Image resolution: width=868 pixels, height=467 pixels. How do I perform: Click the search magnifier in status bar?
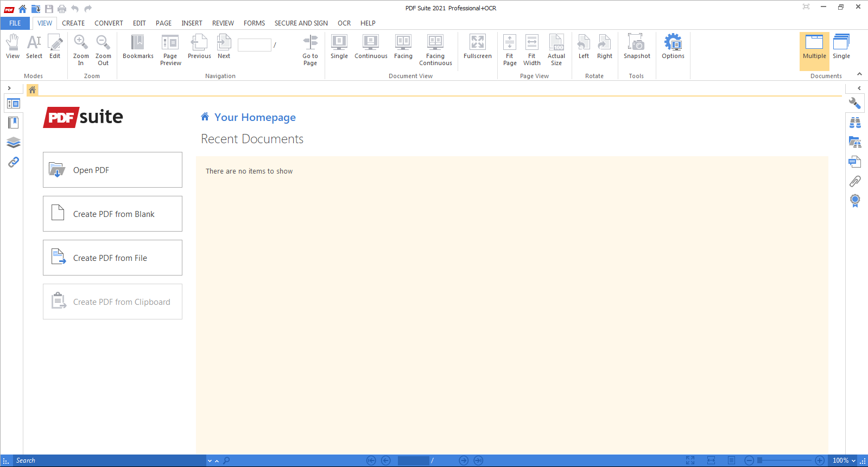[226, 460]
